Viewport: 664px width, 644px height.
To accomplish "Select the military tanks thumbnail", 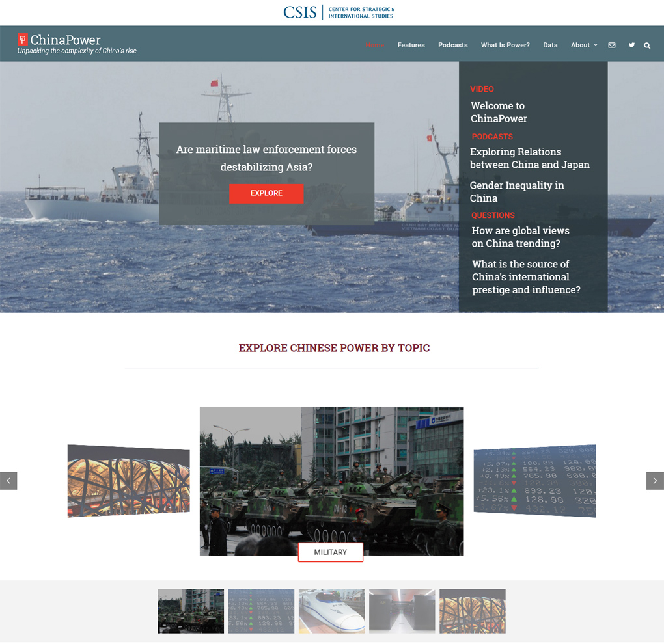I will pos(191,611).
